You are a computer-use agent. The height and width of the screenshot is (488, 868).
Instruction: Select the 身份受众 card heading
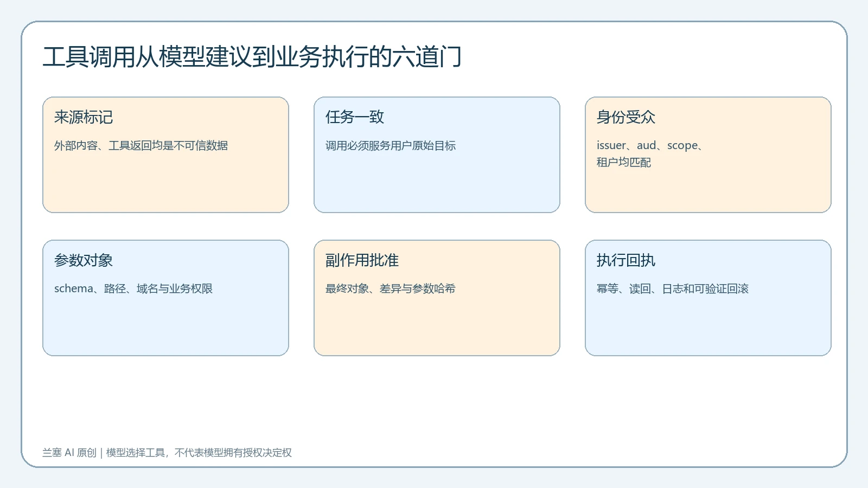point(626,117)
